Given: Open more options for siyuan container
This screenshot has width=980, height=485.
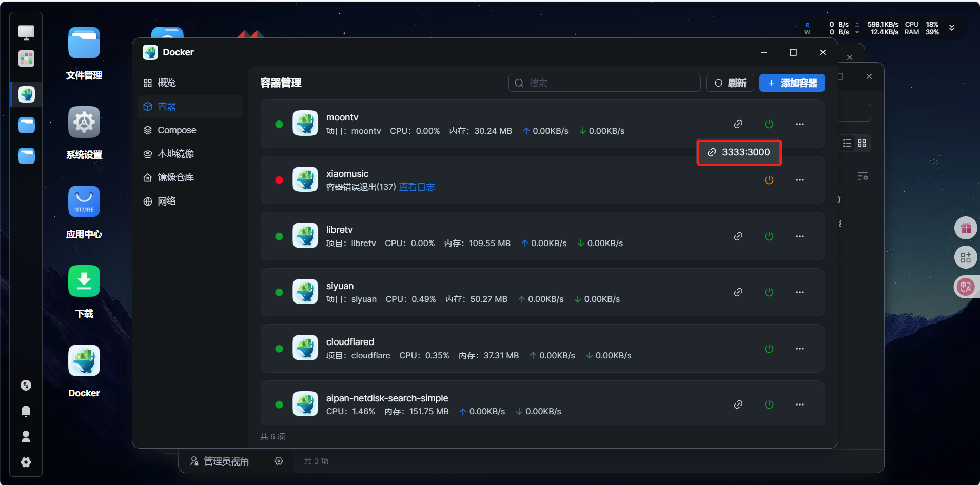Looking at the screenshot, I should (x=800, y=292).
